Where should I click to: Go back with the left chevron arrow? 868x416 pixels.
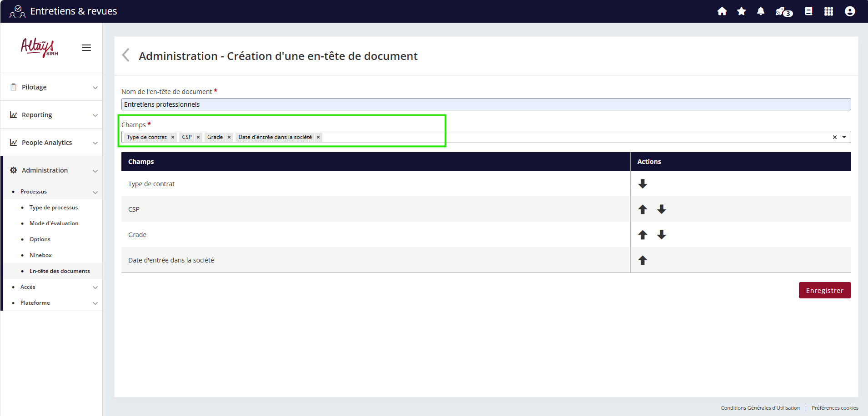tap(126, 55)
